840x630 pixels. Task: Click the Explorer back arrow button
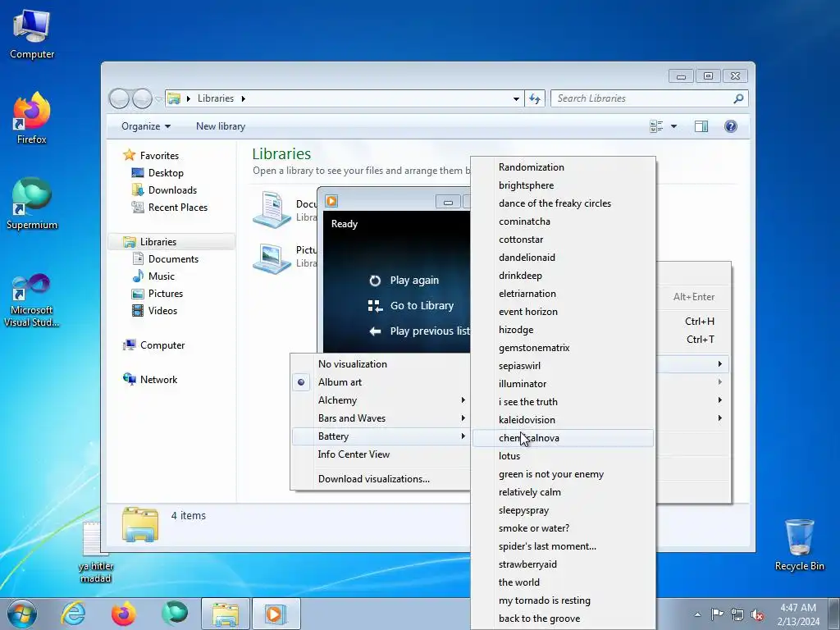click(x=119, y=98)
